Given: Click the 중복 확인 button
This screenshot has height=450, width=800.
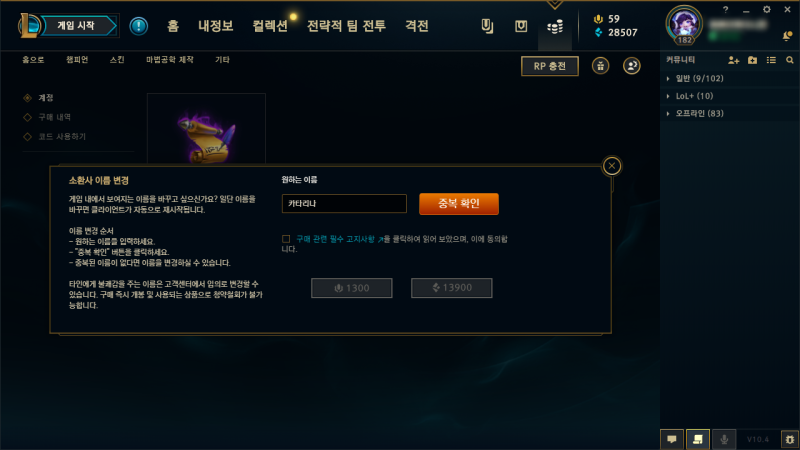Looking at the screenshot, I should [x=459, y=204].
